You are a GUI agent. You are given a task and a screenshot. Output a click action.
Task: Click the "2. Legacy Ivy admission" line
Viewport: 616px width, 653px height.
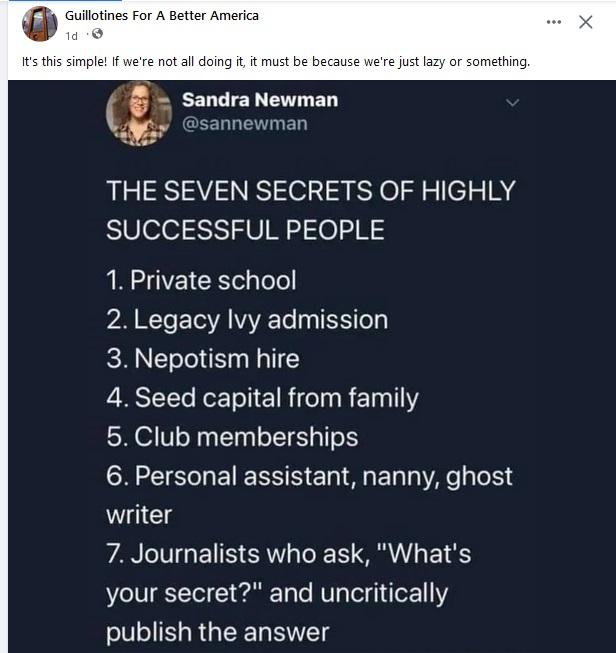(x=247, y=319)
